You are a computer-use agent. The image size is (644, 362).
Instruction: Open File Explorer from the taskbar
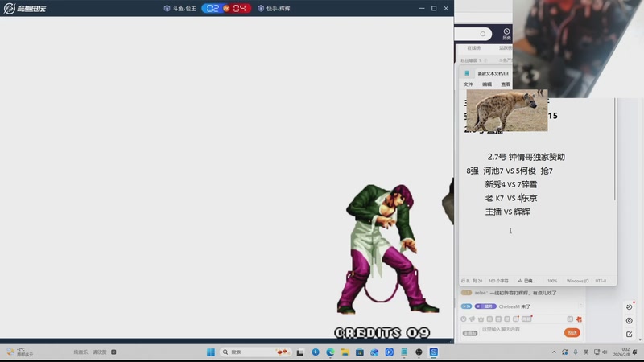click(345, 352)
